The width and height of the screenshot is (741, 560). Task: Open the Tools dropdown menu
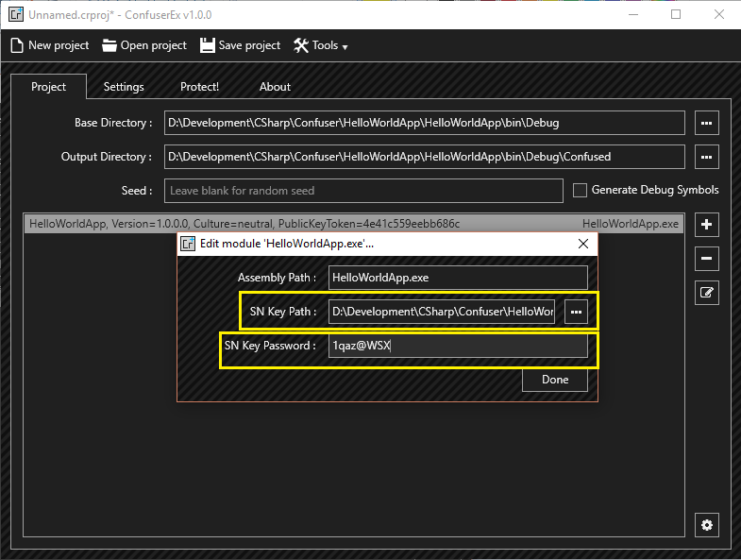(320, 45)
